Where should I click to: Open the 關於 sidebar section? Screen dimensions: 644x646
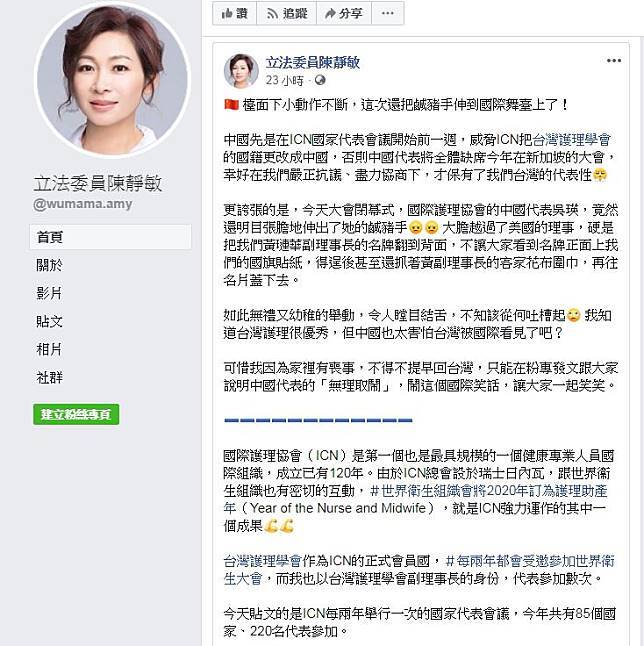point(49,265)
